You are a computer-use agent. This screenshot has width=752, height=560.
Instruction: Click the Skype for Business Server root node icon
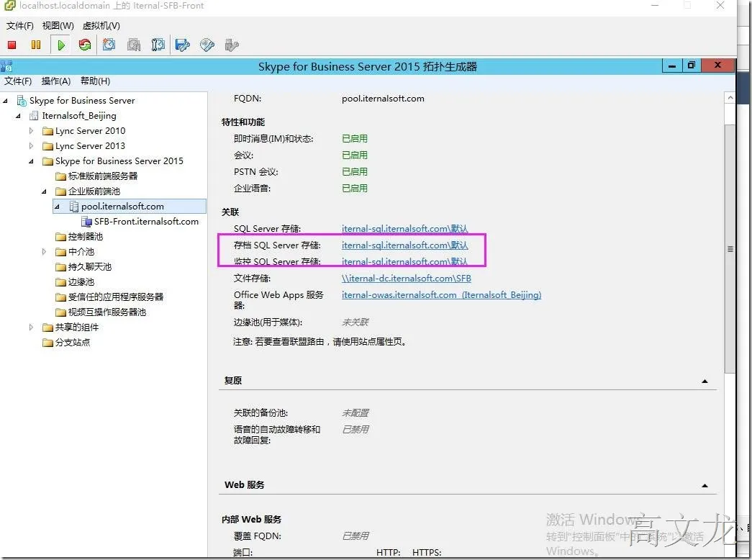(x=22, y=100)
